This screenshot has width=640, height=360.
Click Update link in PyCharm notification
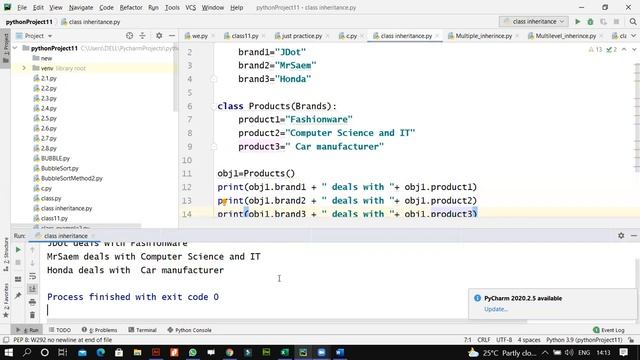[496, 309]
